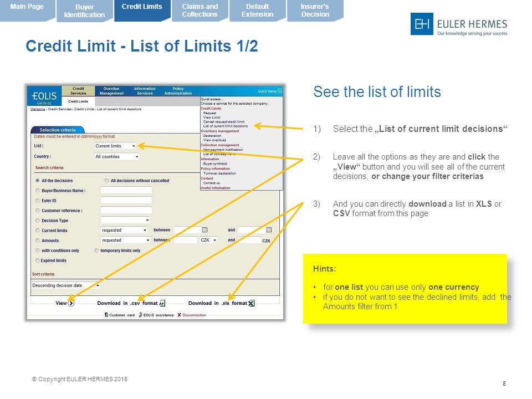The width and height of the screenshot is (532, 399).
Task: Choose Buyer synthesis in Quick menu
Action: 215,164
